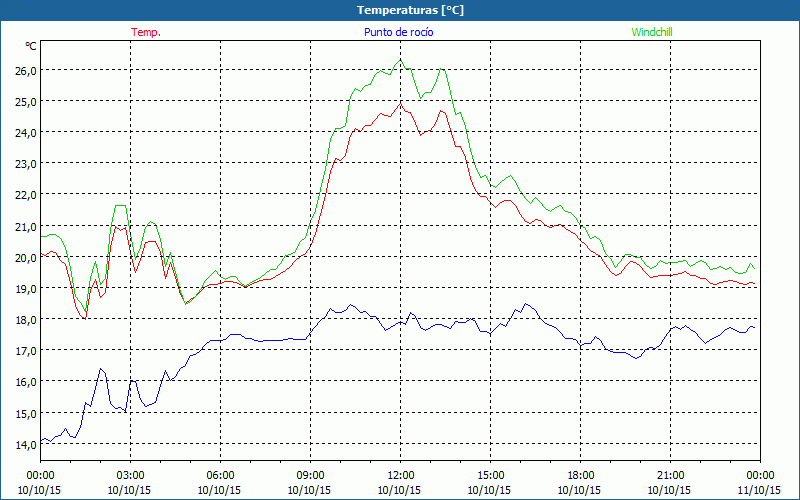800x500 pixels.
Task: Click the '12:00' time axis label
Action: tap(401, 476)
